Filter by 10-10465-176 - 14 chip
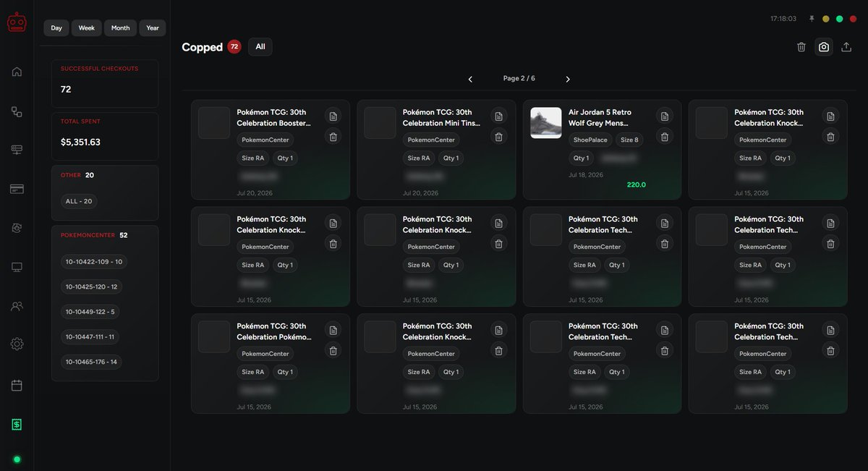This screenshot has height=471, width=868. point(91,362)
